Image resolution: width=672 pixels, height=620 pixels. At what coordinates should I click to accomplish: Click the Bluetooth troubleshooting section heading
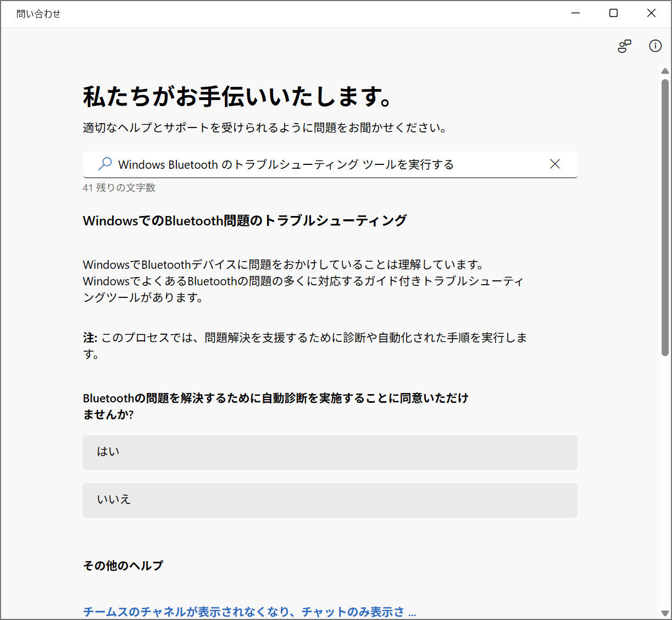244,220
